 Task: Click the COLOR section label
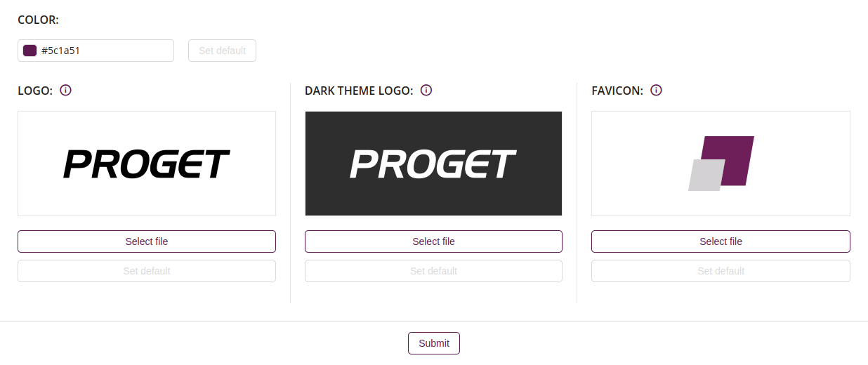39,20
